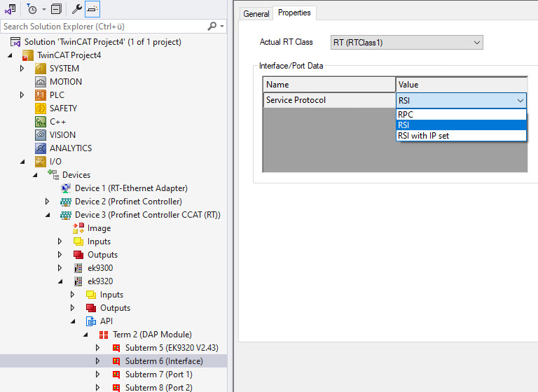Expand the PLC tree node

22,95
